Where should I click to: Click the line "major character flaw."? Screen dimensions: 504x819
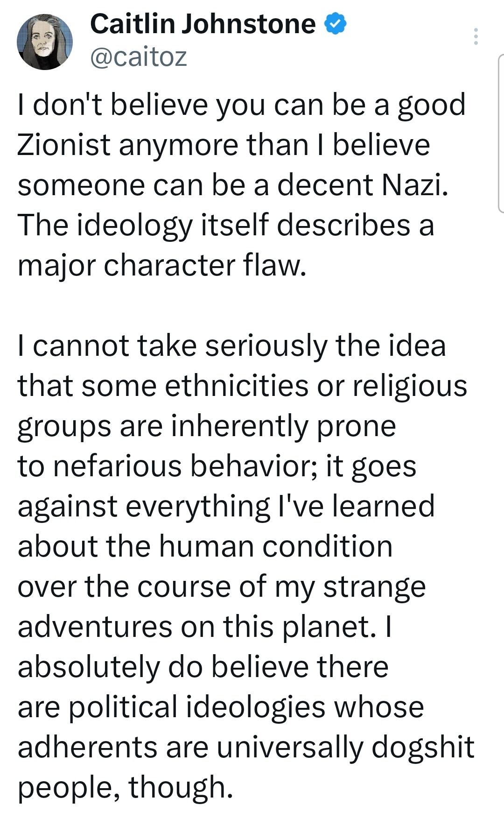(x=162, y=265)
